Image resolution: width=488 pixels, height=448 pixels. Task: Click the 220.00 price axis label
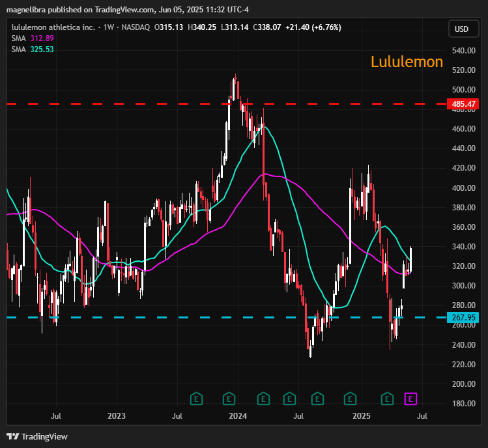point(464,364)
